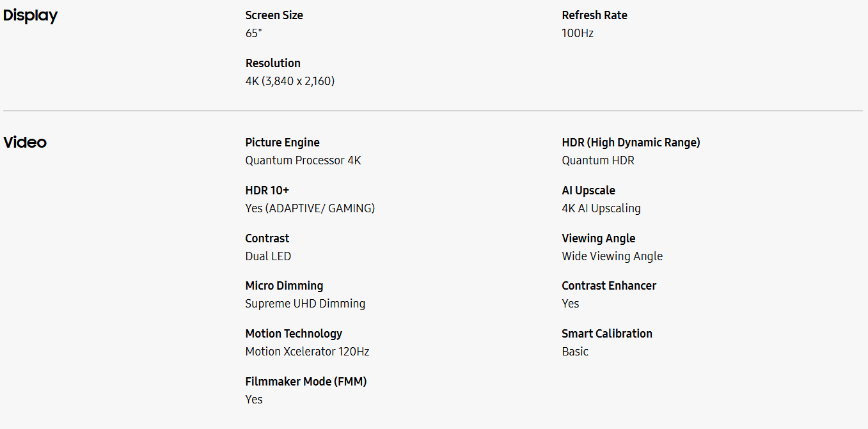The height and width of the screenshot is (429, 868).
Task: Click the 100Hz refresh rate value
Action: click(x=578, y=33)
